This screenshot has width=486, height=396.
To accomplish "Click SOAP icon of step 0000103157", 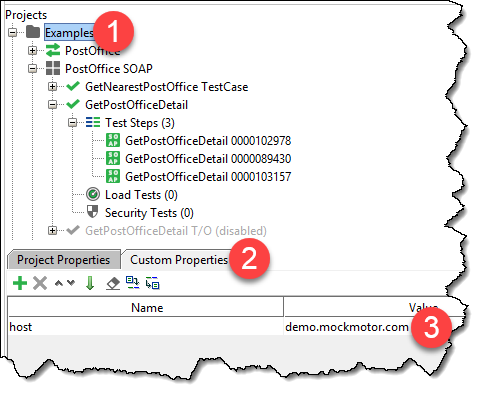I will click(113, 176).
